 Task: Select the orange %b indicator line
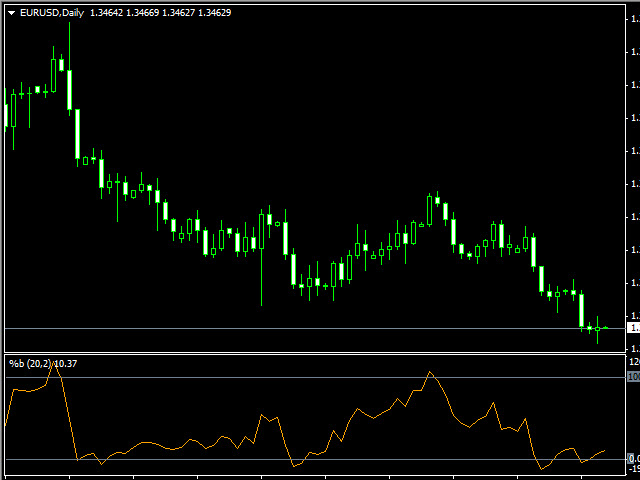(x=150, y=443)
